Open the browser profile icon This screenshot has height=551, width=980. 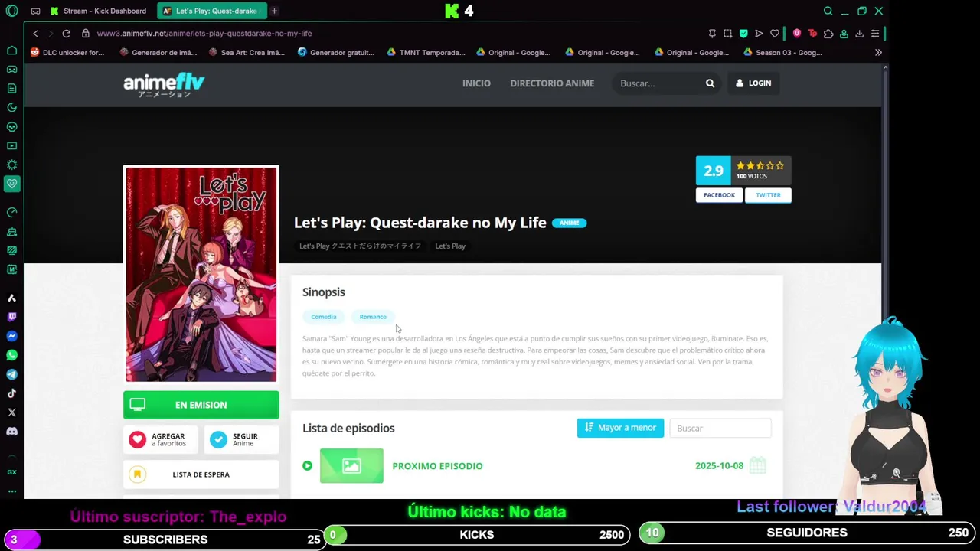coord(844,34)
